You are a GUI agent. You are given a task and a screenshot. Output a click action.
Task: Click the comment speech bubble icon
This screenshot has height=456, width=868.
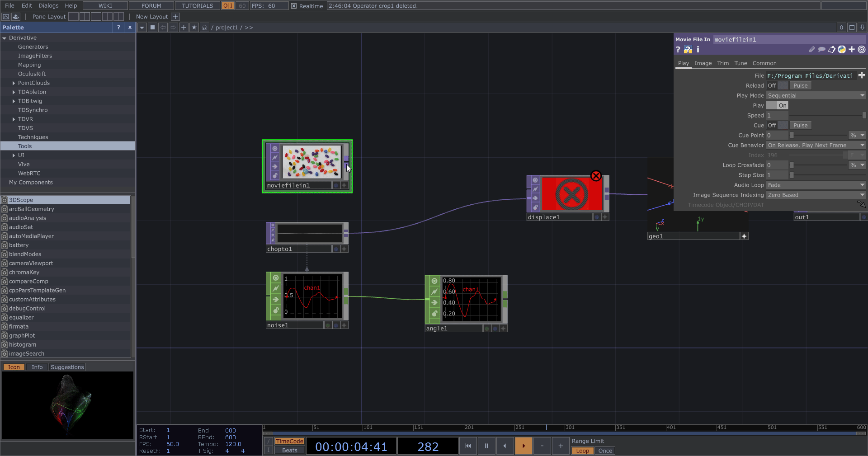click(x=821, y=50)
